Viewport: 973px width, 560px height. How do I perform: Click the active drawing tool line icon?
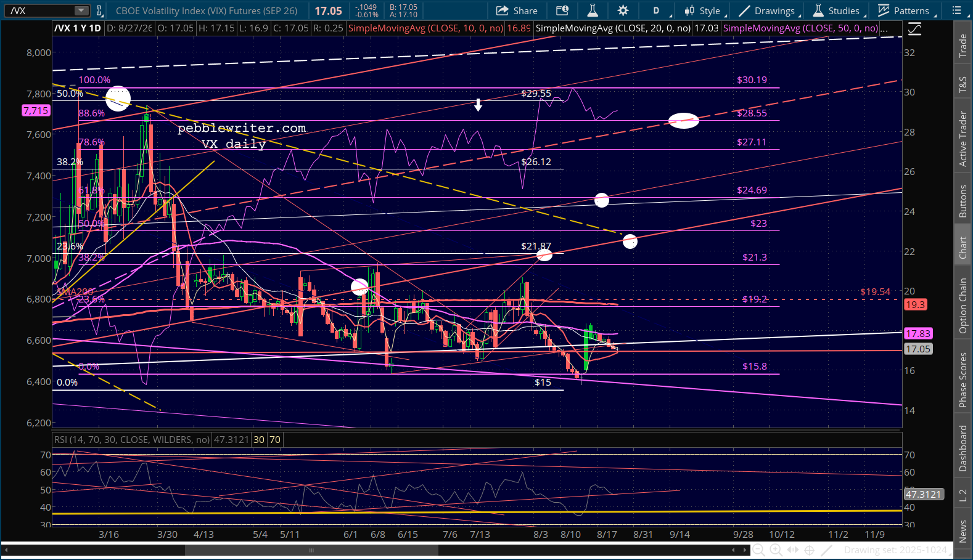pos(827,550)
